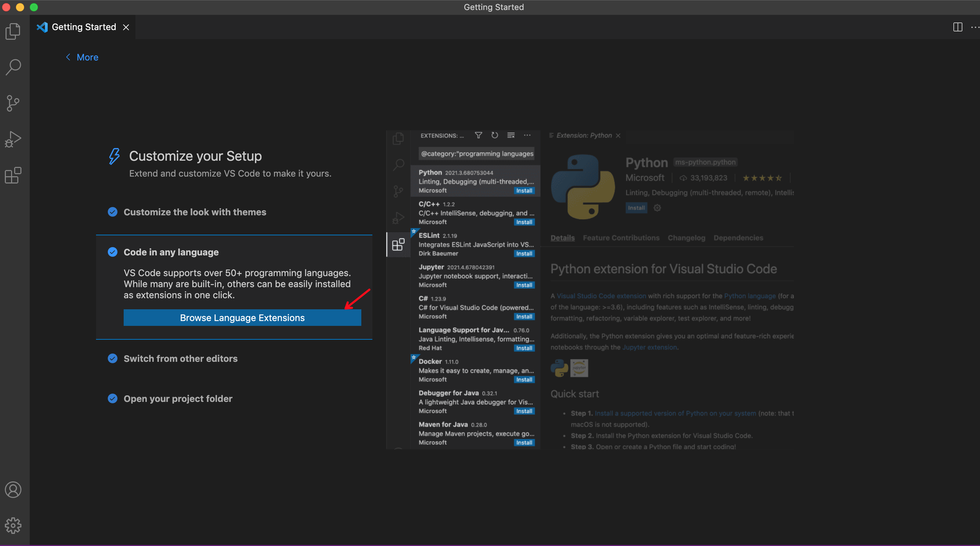Open the editor More Actions ellipsis

pos(975,27)
